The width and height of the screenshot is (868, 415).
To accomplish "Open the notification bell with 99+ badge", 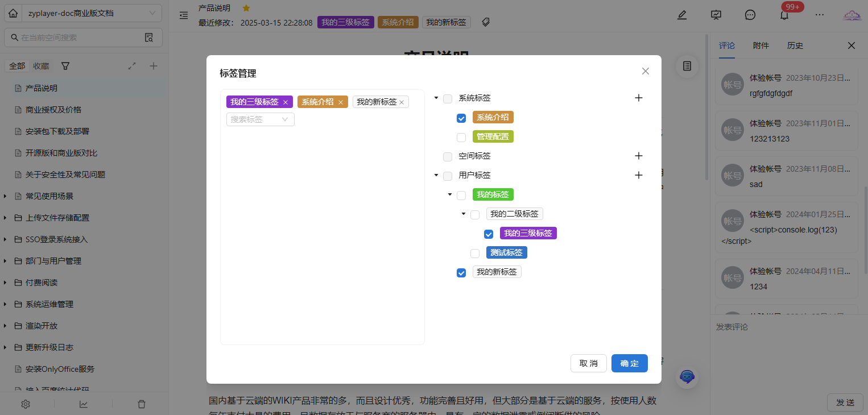I will (x=784, y=15).
